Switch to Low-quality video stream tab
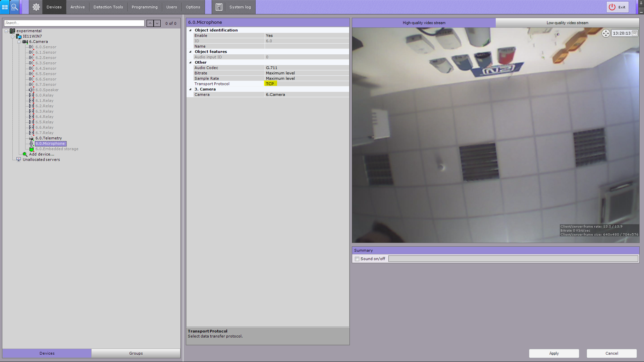 tap(567, 23)
